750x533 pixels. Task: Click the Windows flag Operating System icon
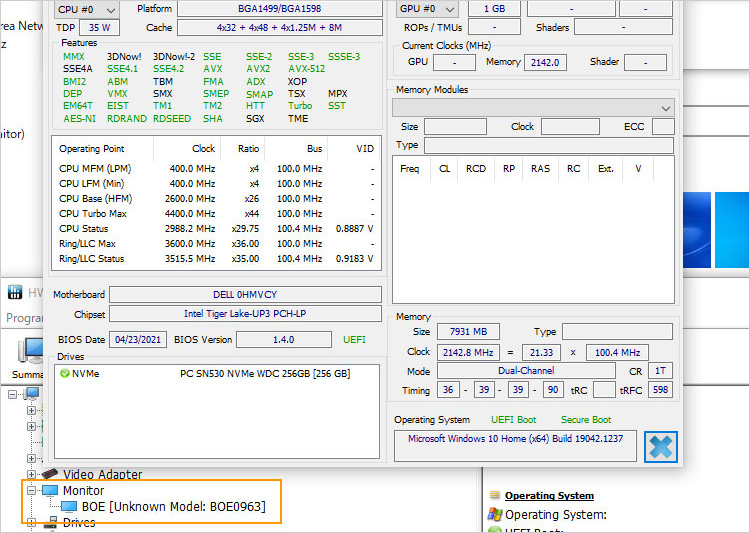click(494, 514)
